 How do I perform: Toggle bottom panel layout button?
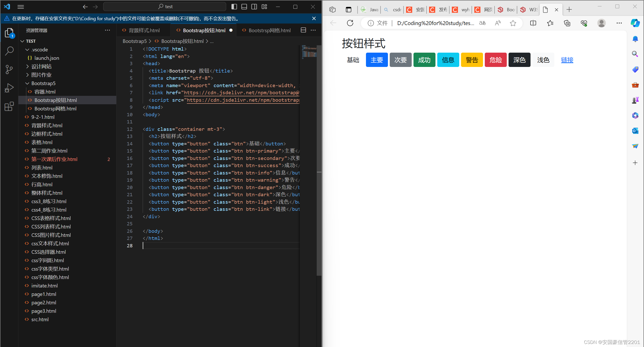point(244,7)
